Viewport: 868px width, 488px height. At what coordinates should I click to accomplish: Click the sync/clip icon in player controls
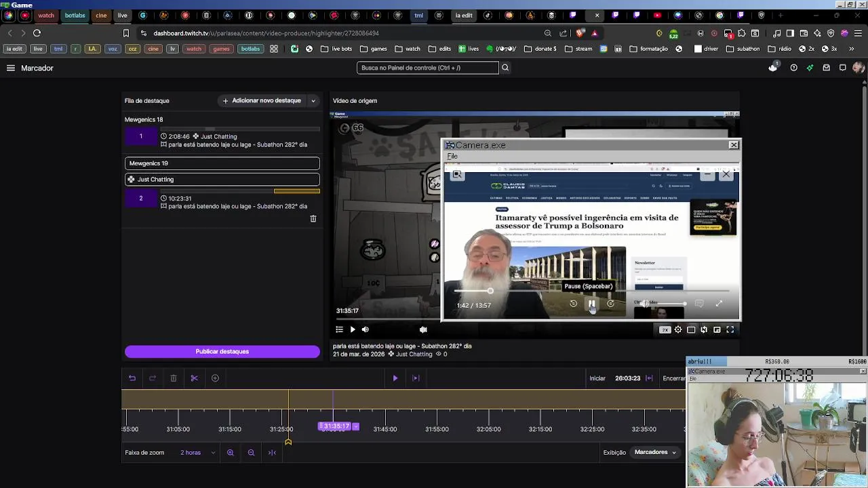click(x=704, y=329)
